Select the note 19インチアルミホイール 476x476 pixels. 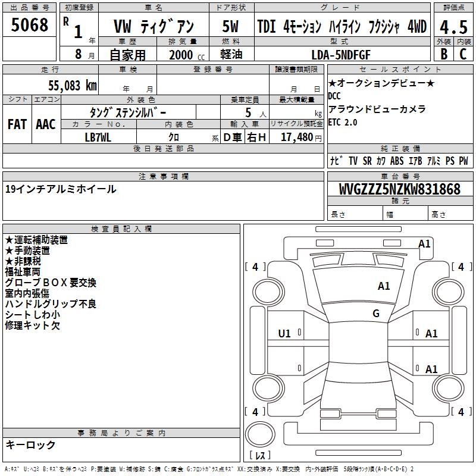coord(61,189)
